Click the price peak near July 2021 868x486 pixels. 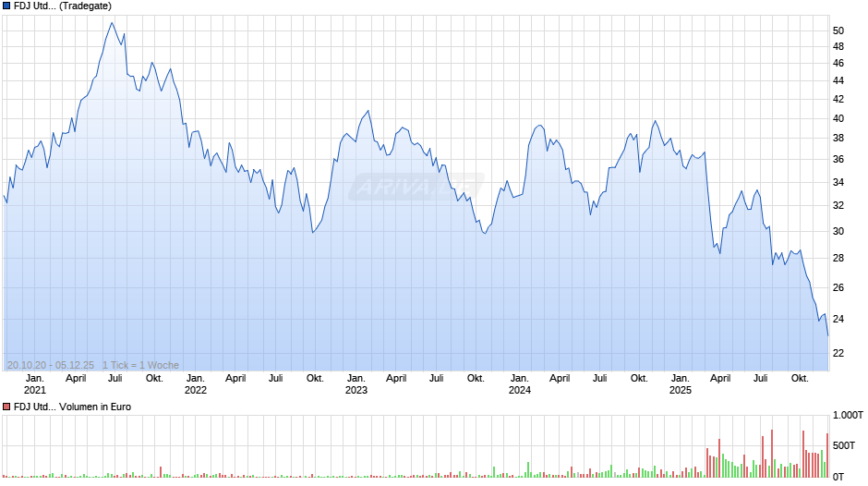[112, 23]
